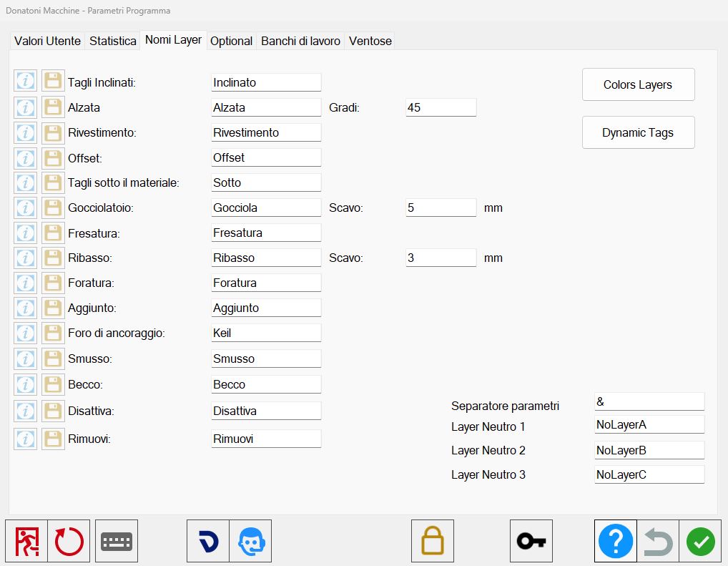The height and width of the screenshot is (566, 728).
Task: Open the Colors Layers button
Action: point(639,84)
